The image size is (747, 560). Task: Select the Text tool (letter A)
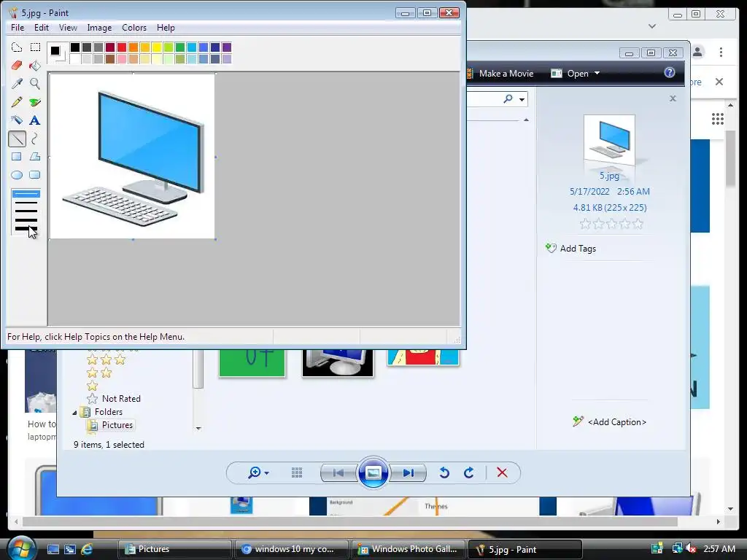(x=35, y=120)
